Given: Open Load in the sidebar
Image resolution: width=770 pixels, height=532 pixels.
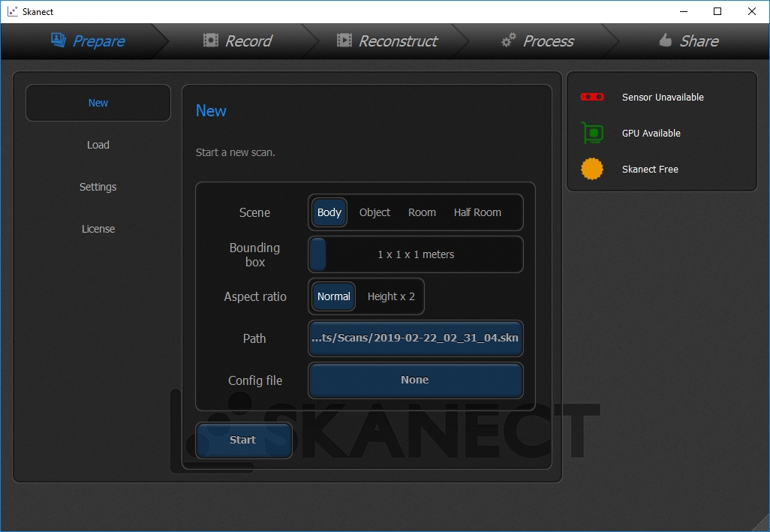Looking at the screenshot, I should 98,145.
